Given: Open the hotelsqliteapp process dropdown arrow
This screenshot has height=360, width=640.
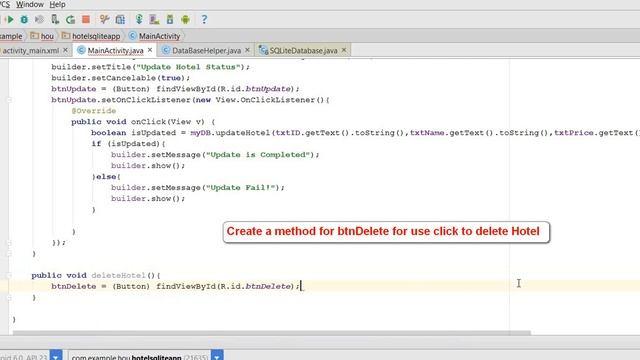Looking at the screenshot, I should click(x=217, y=356).
